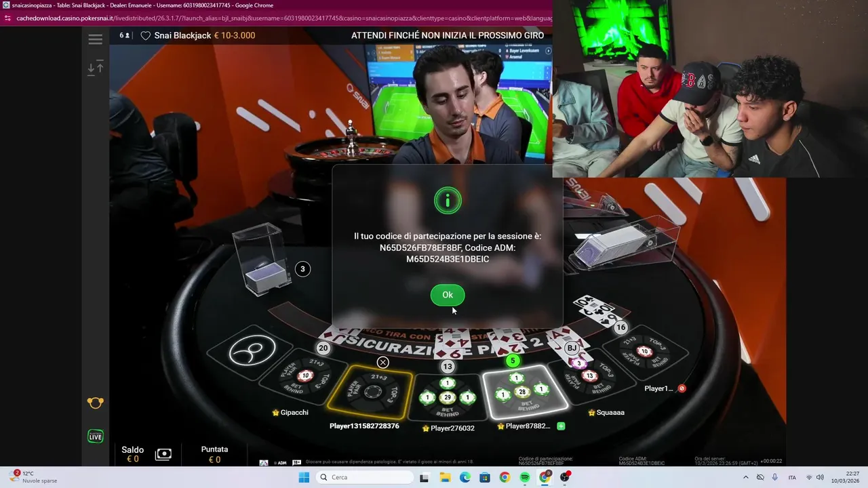Click the Snai Blackjack table title

(x=182, y=35)
